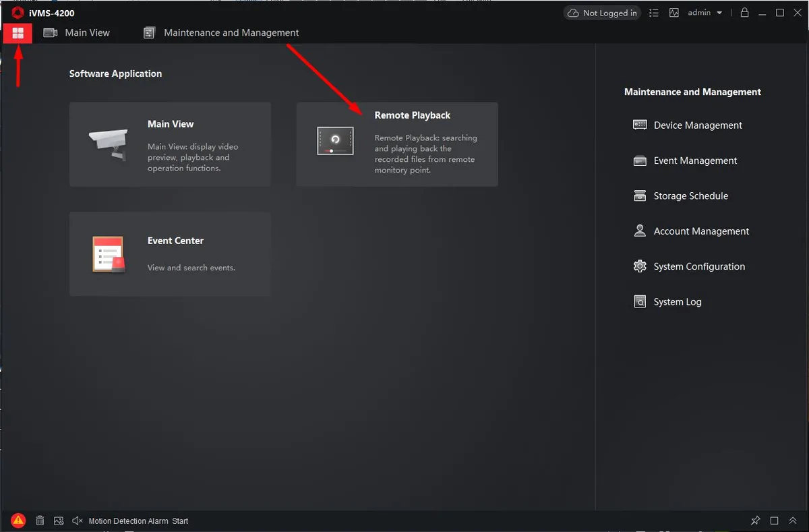Close the iVMS-4200 window
Viewport: 809px width, 532px height.
coord(797,13)
